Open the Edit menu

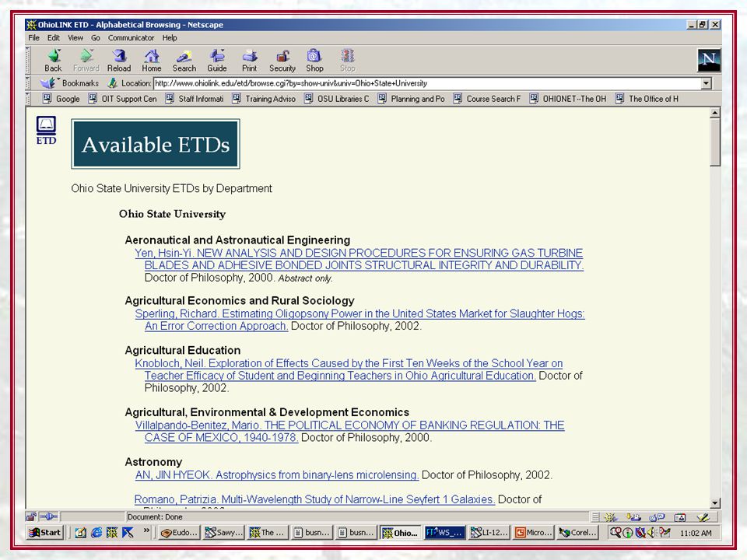click(x=54, y=37)
